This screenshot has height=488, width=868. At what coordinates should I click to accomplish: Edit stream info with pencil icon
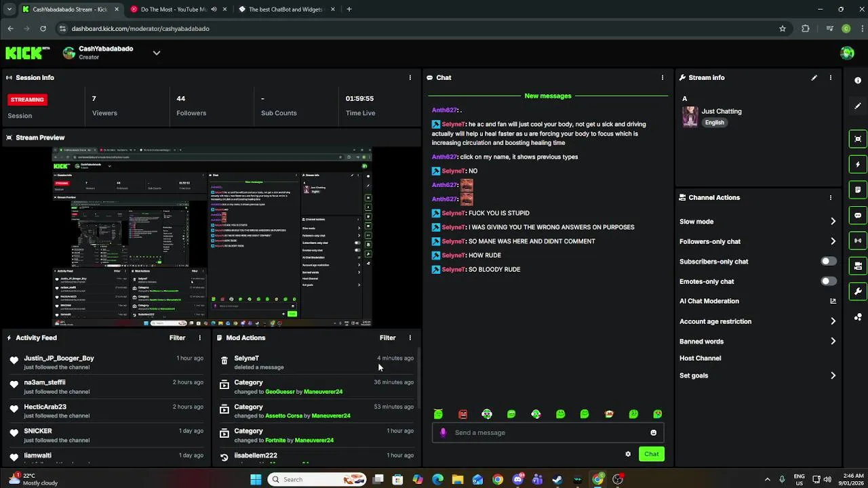(x=814, y=77)
